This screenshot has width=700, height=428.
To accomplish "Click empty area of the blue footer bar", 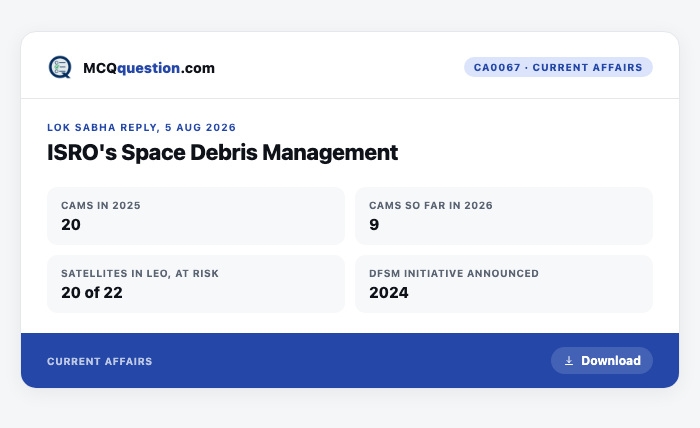I will click(348, 361).
